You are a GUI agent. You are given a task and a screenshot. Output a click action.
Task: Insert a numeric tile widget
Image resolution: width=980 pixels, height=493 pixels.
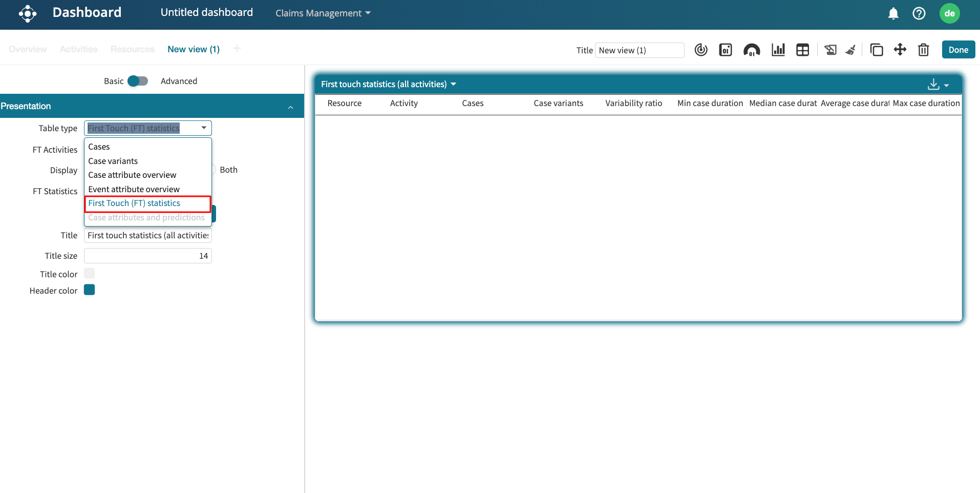pyautogui.click(x=726, y=50)
